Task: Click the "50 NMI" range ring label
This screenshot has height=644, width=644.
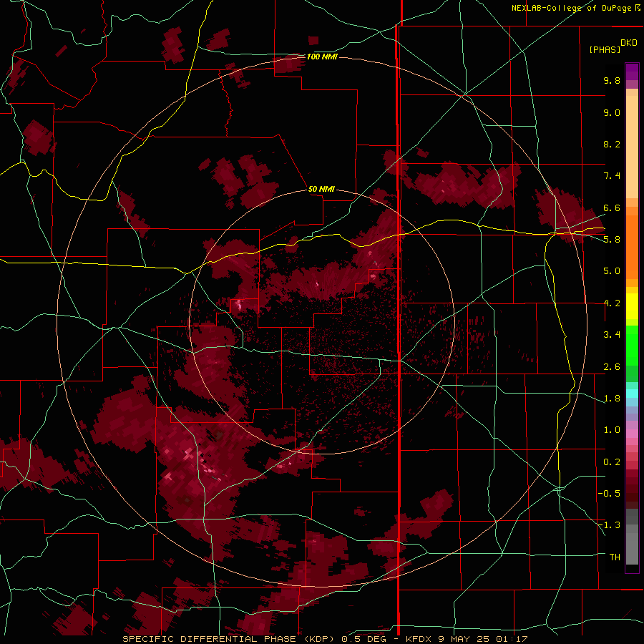Action: pyautogui.click(x=321, y=189)
